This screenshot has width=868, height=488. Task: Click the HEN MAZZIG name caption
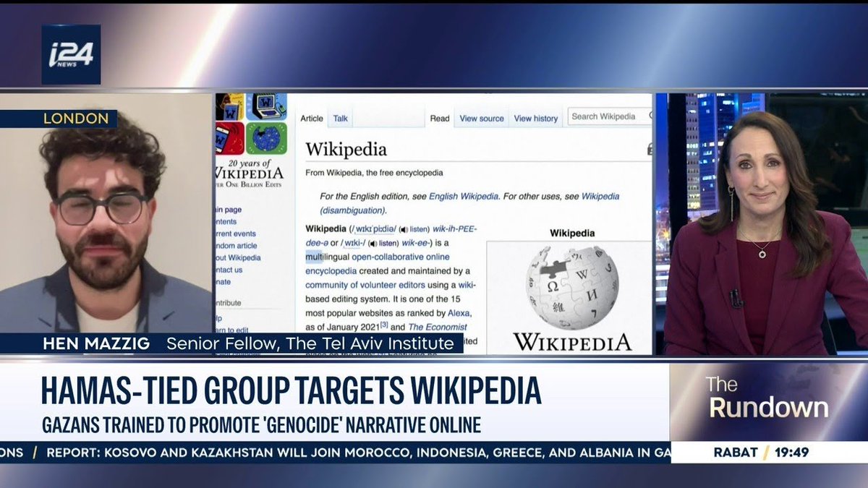96,343
